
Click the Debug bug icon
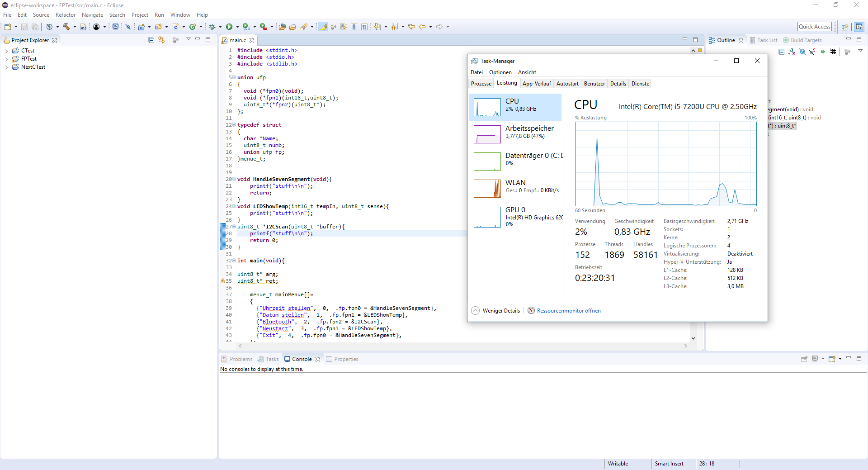pos(212,27)
